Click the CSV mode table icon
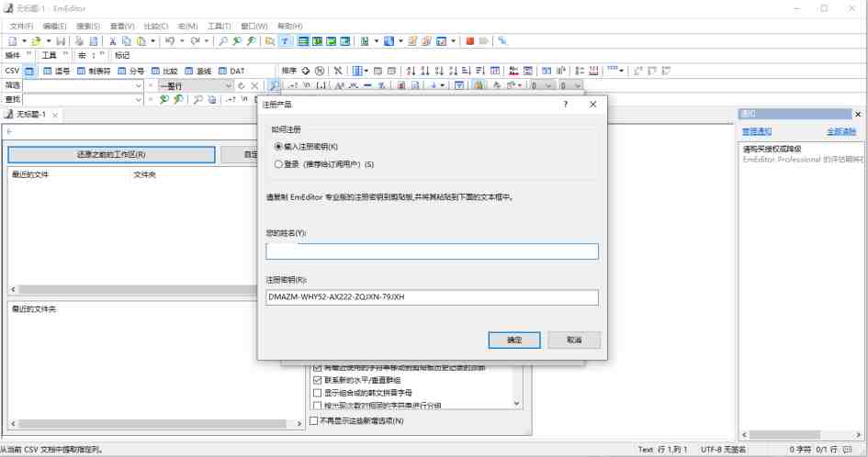Image resolution: width=868 pixels, height=457 pixels. pos(29,71)
